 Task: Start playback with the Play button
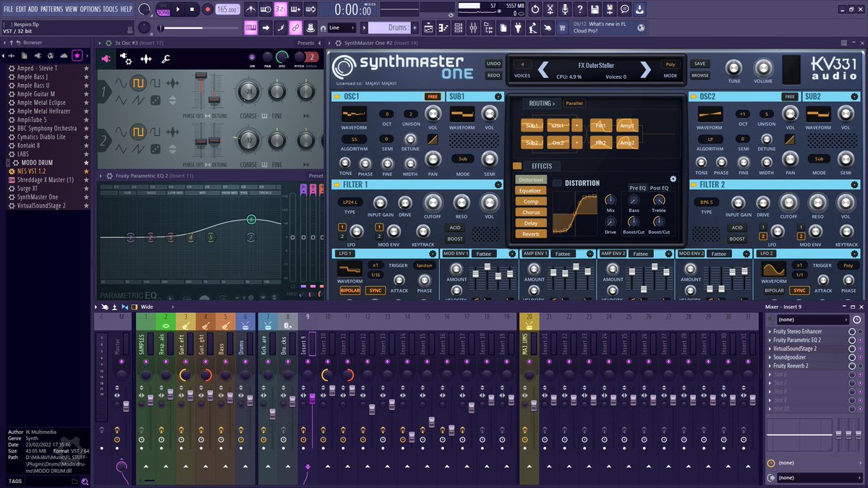tap(179, 9)
